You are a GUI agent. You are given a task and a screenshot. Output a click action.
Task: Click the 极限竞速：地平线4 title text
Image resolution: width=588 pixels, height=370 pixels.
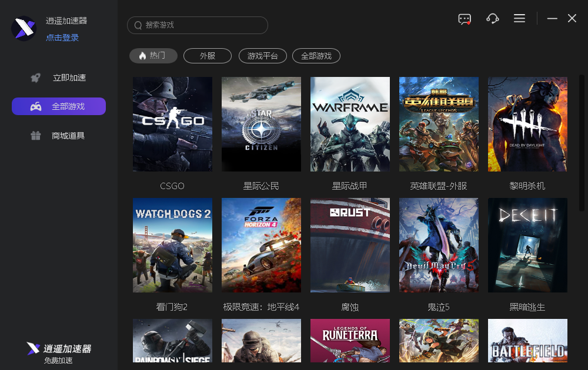(261, 307)
